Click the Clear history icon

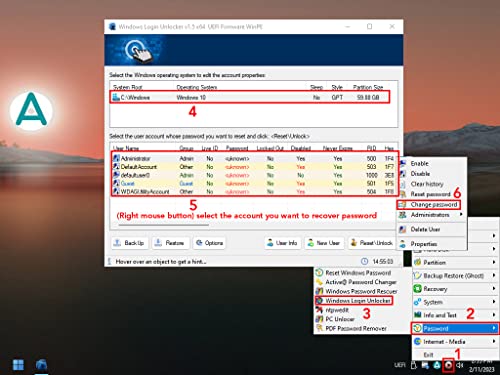point(403,184)
